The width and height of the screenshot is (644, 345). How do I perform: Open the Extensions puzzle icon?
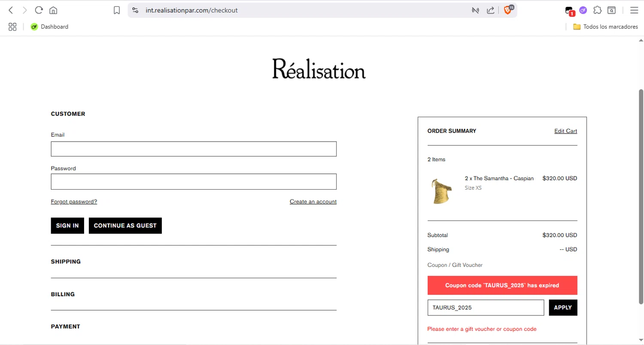(597, 10)
